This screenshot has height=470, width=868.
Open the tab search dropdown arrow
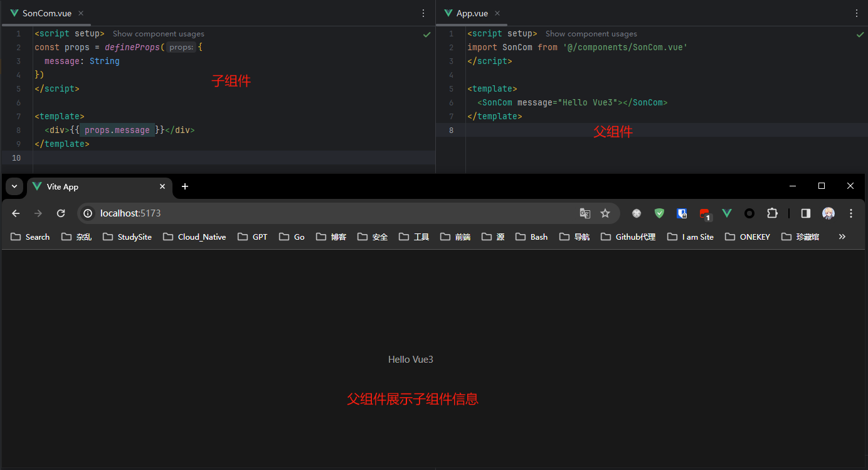tap(14, 186)
